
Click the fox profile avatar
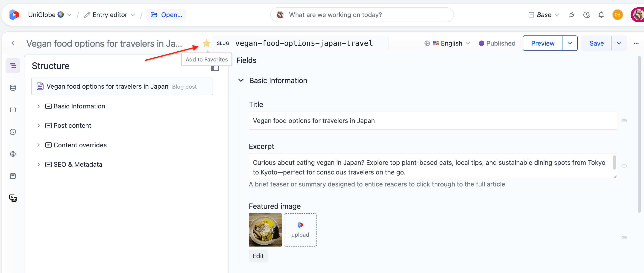click(x=638, y=15)
